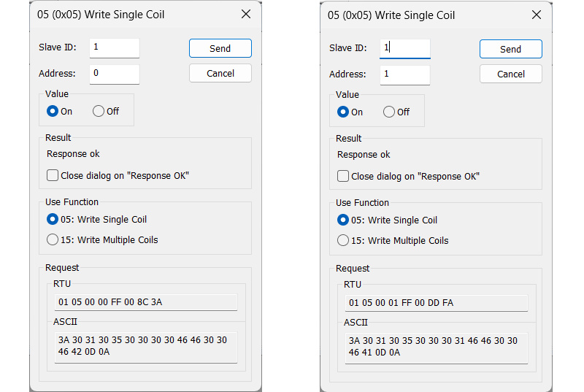
Task: Select 15: Write Multiple Coils, left dialog
Action: tap(53, 239)
